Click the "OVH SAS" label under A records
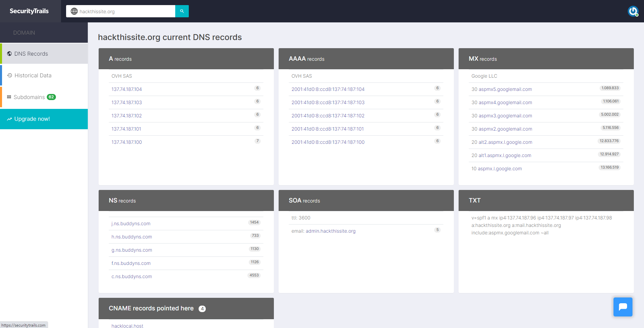This screenshot has height=328, width=644. click(122, 76)
